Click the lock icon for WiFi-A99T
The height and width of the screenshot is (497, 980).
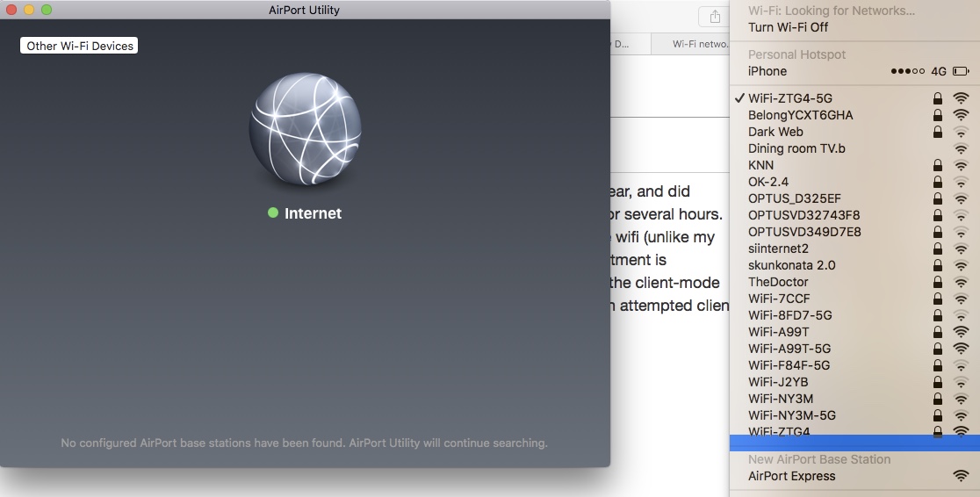pos(938,332)
